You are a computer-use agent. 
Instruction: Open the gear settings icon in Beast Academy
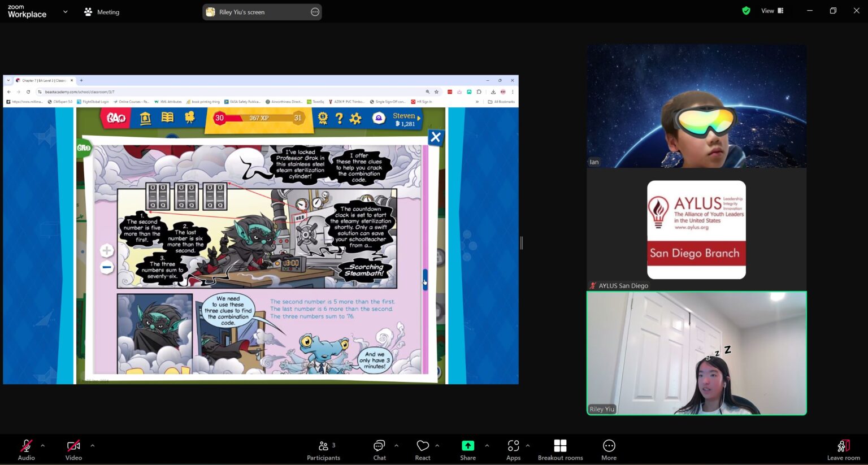(x=355, y=118)
